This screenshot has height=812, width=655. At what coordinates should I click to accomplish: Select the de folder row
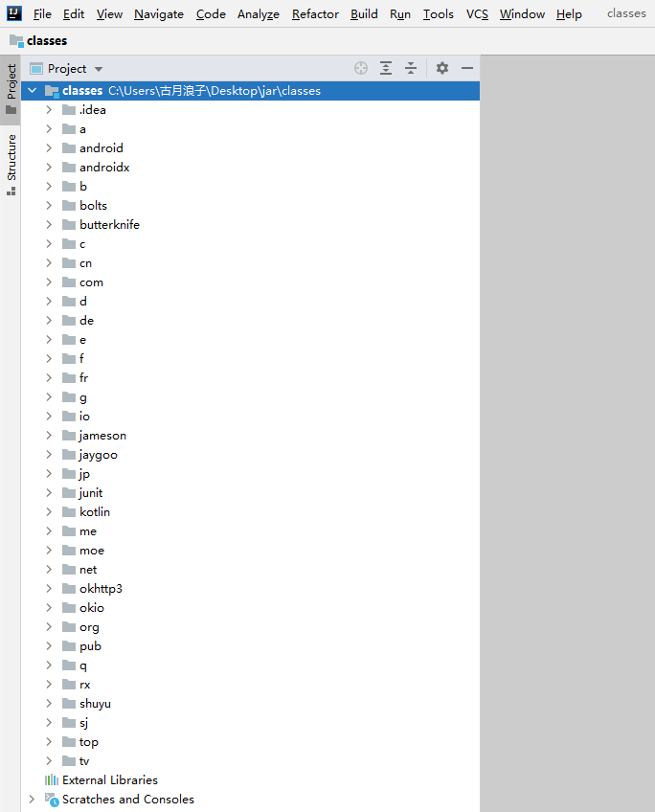tap(250, 321)
